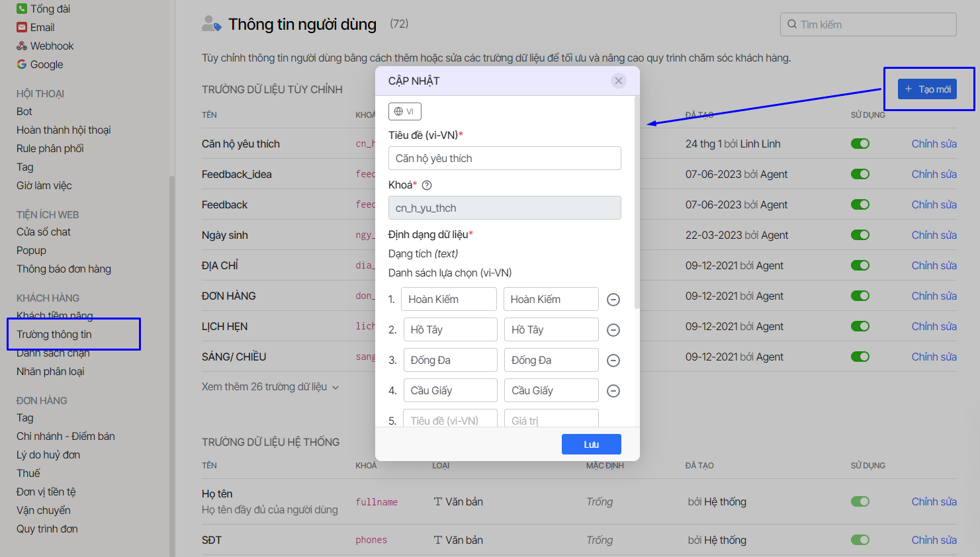Open the Webhook menu item
Viewport: 980px width, 557px height.
pos(52,46)
